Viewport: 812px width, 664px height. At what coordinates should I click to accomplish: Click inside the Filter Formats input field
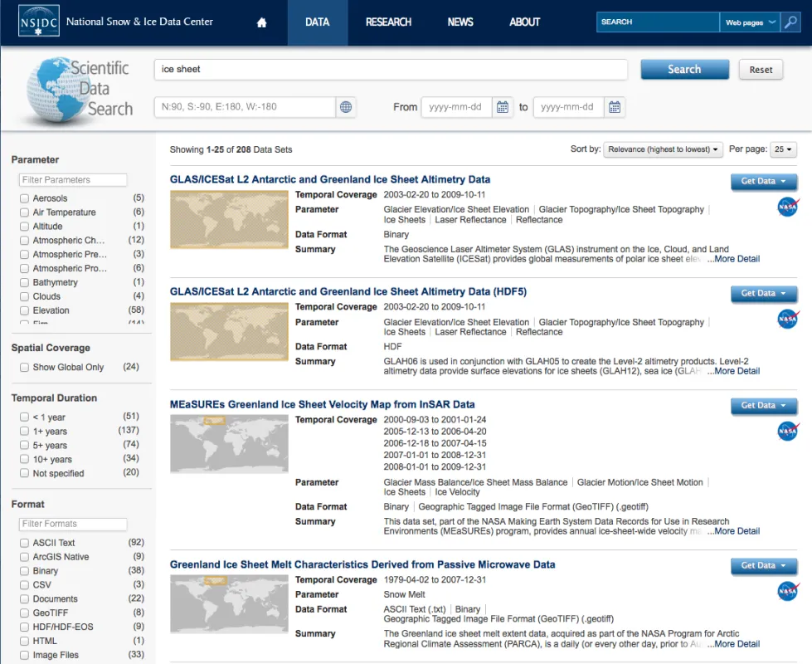coord(72,524)
